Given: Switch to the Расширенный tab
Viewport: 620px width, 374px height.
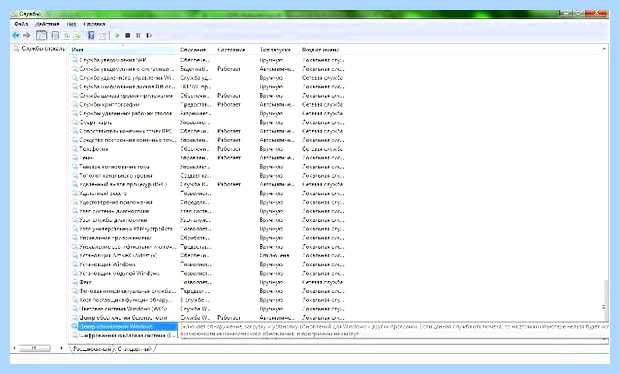Looking at the screenshot, I should pos(93,349).
